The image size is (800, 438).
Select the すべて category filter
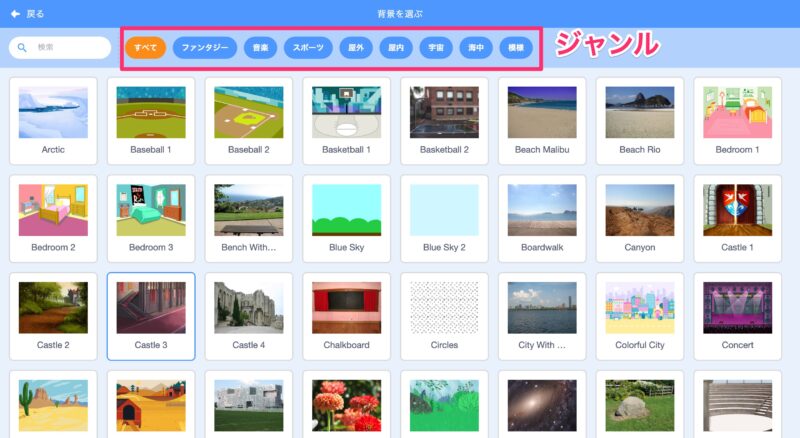pyautogui.click(x=145, y=47)
